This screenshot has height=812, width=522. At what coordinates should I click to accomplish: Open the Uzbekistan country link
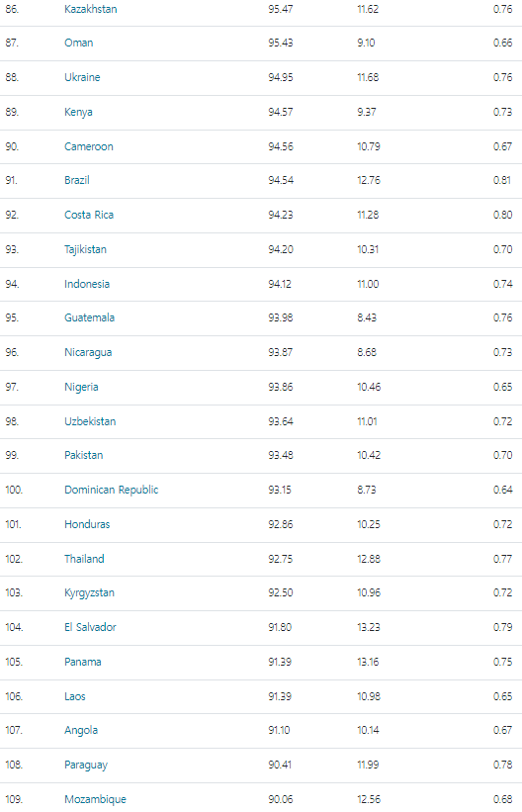90,421
